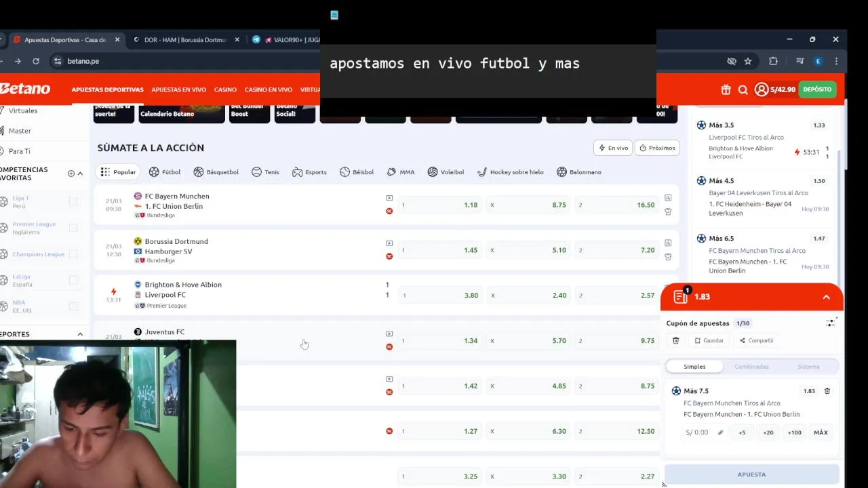868x488 pixels.
Task: Select the Básquetbol sport filter
Action: [x=216, y=172]
